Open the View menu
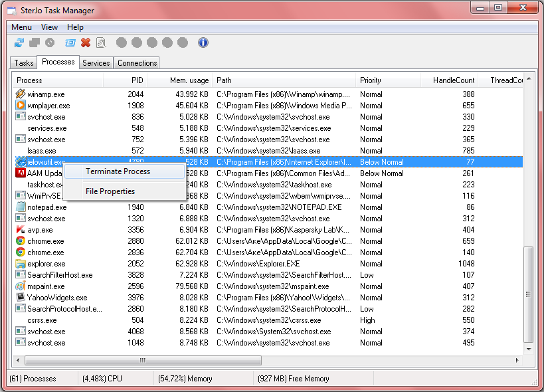Screen dimensions: 544x392 [49, 27]
